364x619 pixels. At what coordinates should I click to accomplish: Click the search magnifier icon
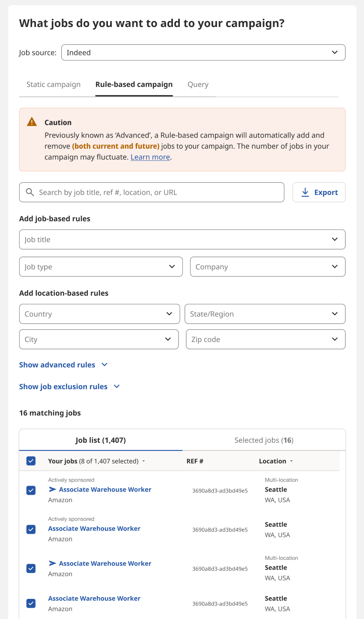30,192
